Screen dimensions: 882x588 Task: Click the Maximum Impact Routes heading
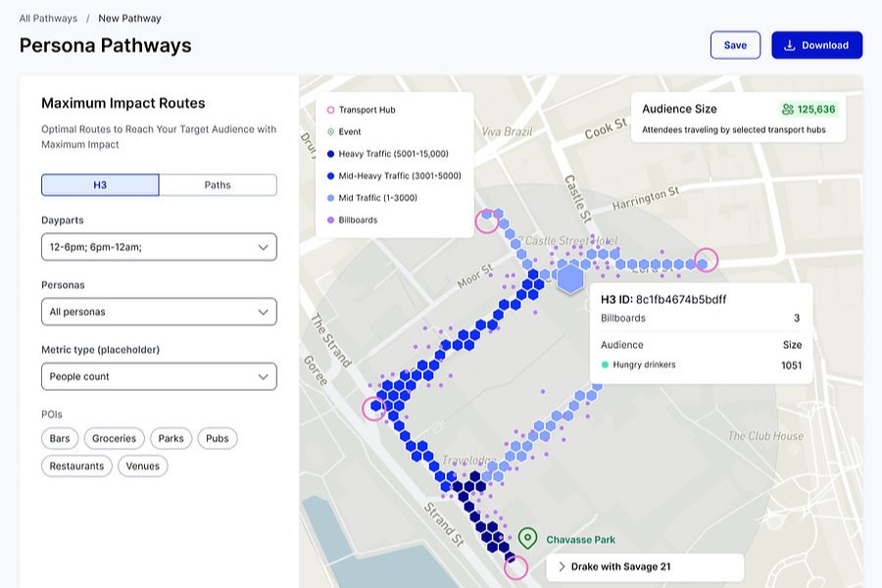point(123,103)
